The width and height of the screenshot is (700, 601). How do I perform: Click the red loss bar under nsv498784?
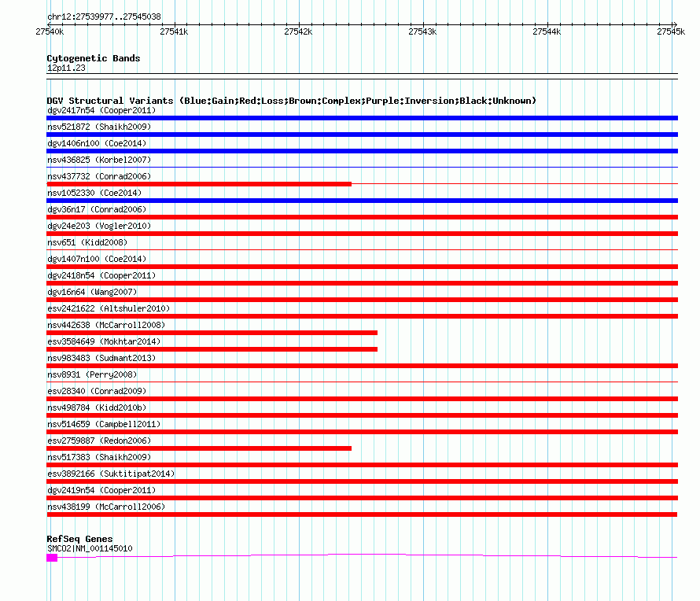[362, 415]
